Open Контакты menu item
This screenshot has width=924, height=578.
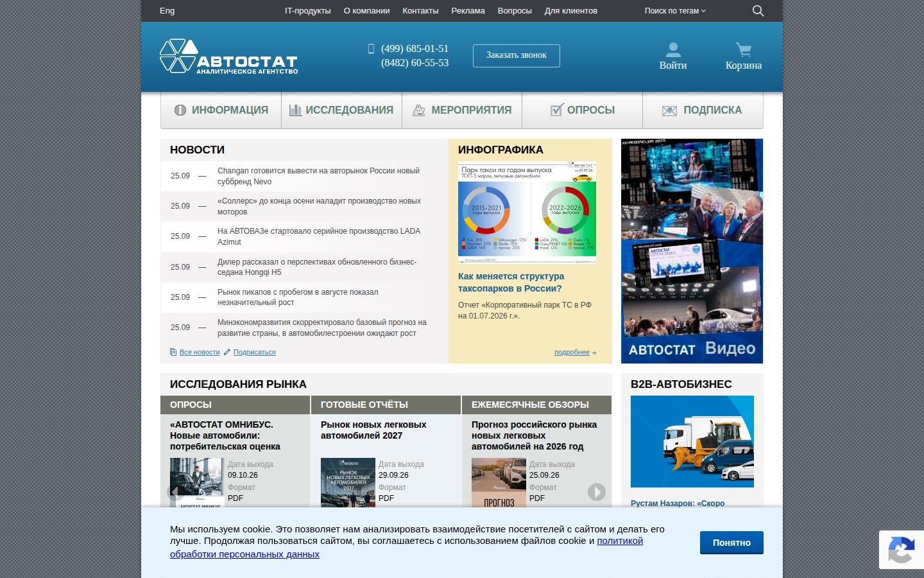tap(420, 11)
